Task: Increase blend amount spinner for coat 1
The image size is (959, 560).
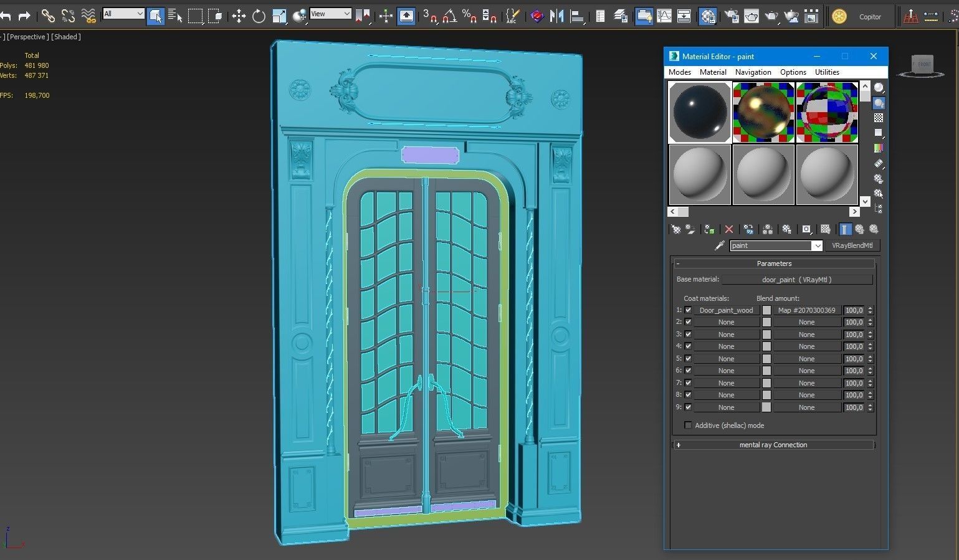Action: click(x=871, y=308)
